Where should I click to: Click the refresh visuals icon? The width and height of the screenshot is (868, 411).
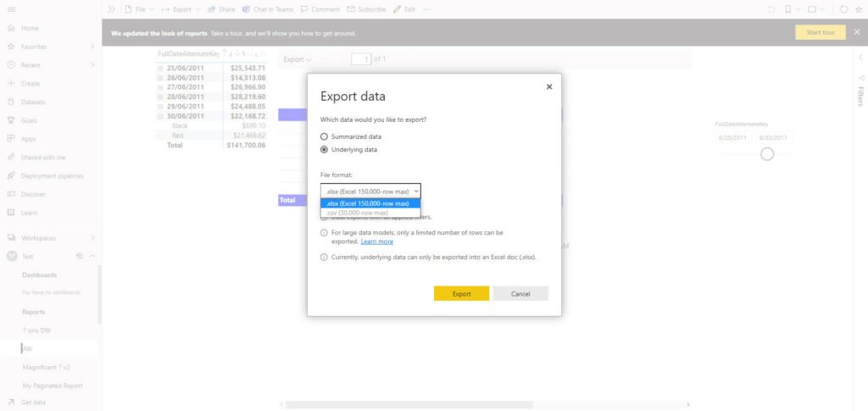tap(843, 9)
